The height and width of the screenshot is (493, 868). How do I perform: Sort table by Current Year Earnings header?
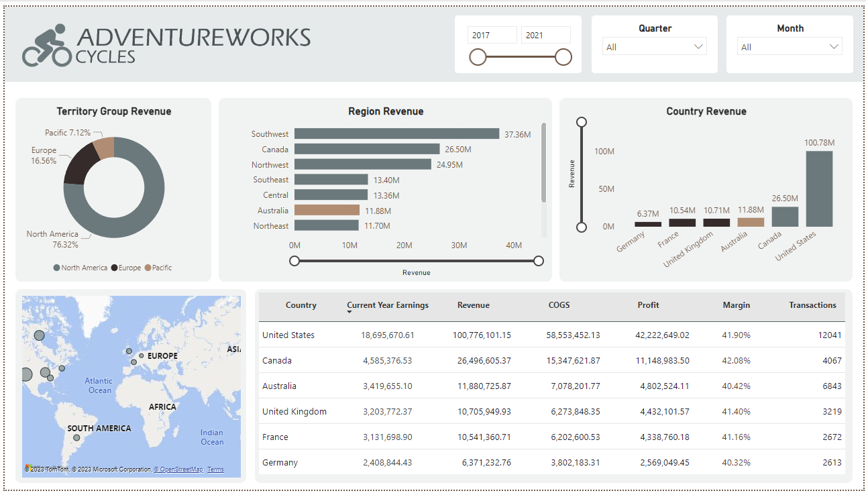point(388,305)
